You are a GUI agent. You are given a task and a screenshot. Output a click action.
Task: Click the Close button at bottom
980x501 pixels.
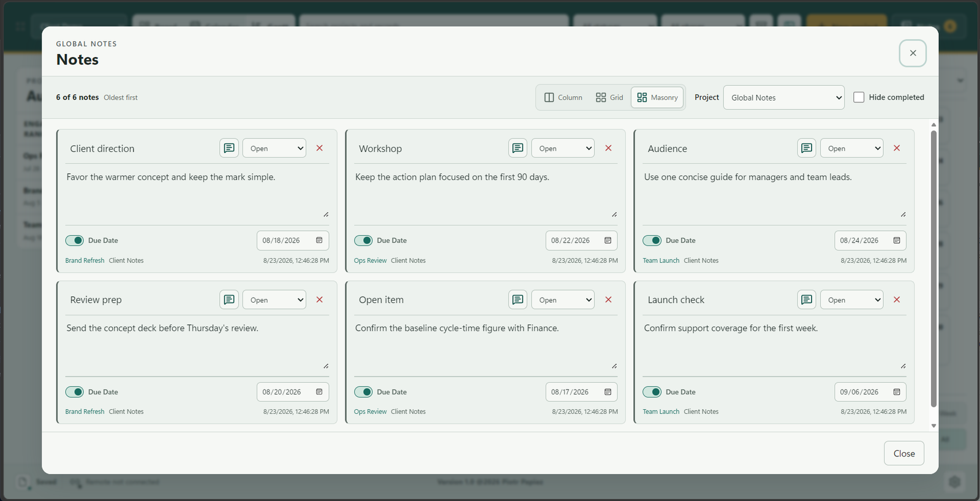904,453
